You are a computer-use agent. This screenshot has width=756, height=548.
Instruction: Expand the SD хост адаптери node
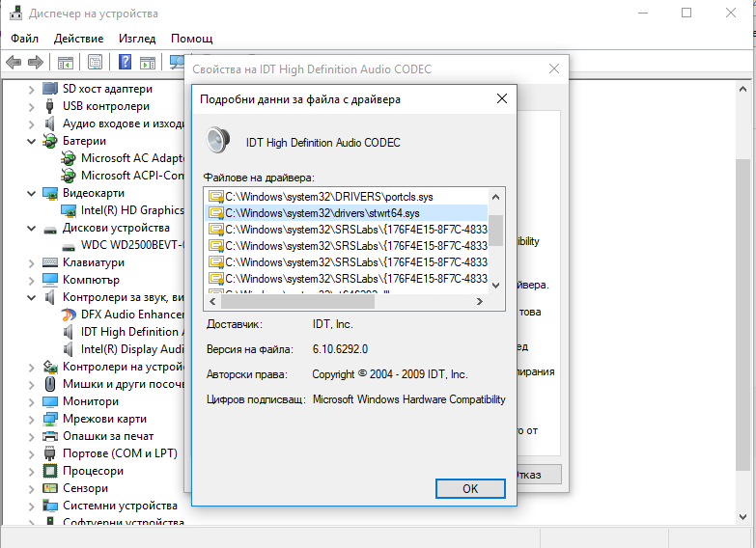coord(31,90)
